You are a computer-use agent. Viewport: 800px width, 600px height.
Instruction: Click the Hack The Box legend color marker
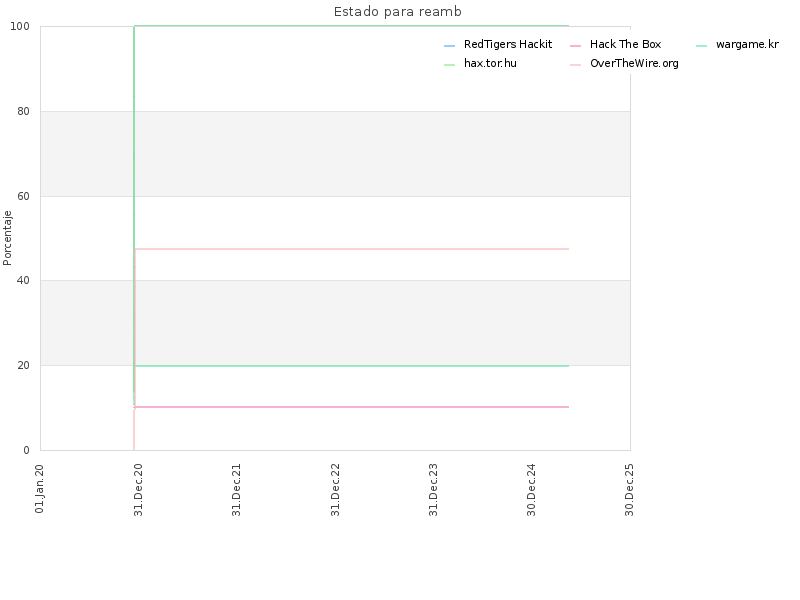576,46
